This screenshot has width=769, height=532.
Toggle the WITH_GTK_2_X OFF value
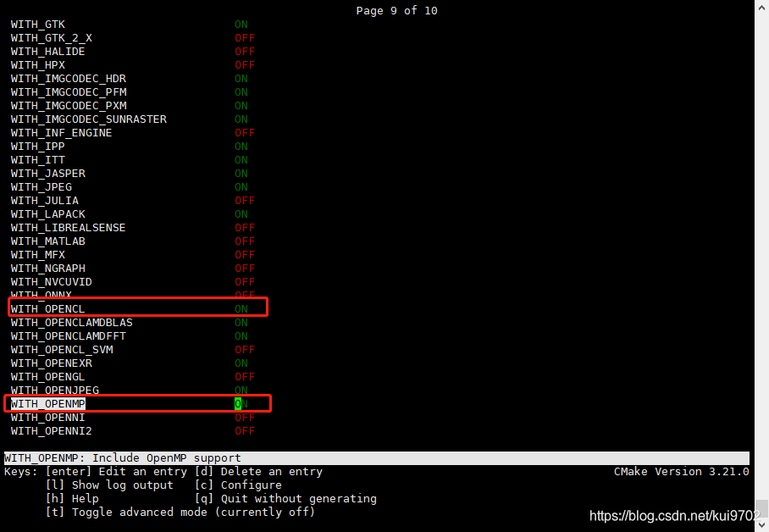(245, 38)
